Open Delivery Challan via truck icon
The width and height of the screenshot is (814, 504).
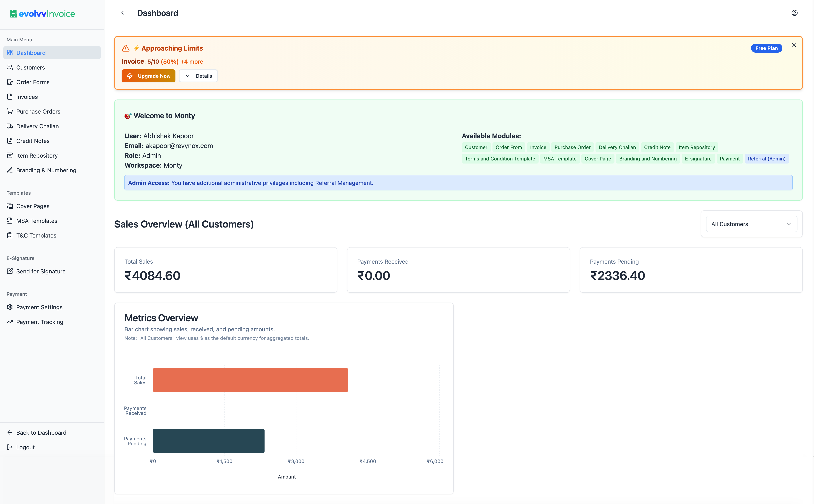pyautogui.click(x=10, y=126)
